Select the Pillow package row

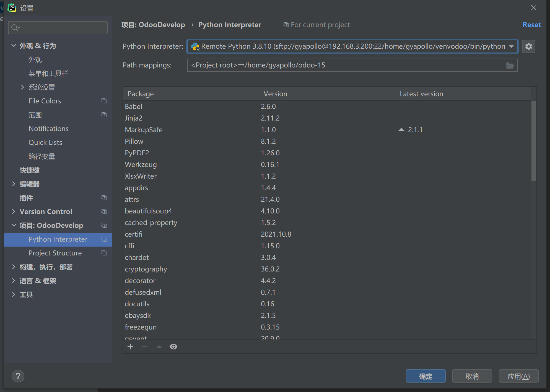point(327,141)
